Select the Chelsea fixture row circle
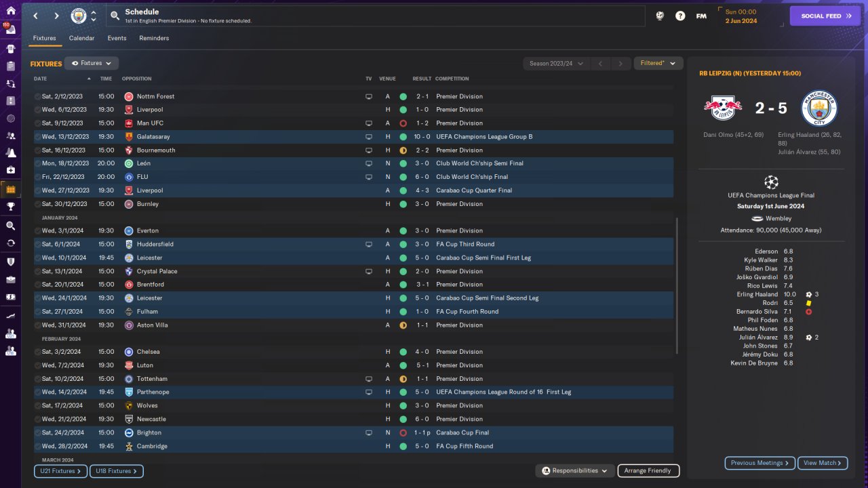Image resolution: width=868 pixels, height=488 pixels. (x=38, y=352)
